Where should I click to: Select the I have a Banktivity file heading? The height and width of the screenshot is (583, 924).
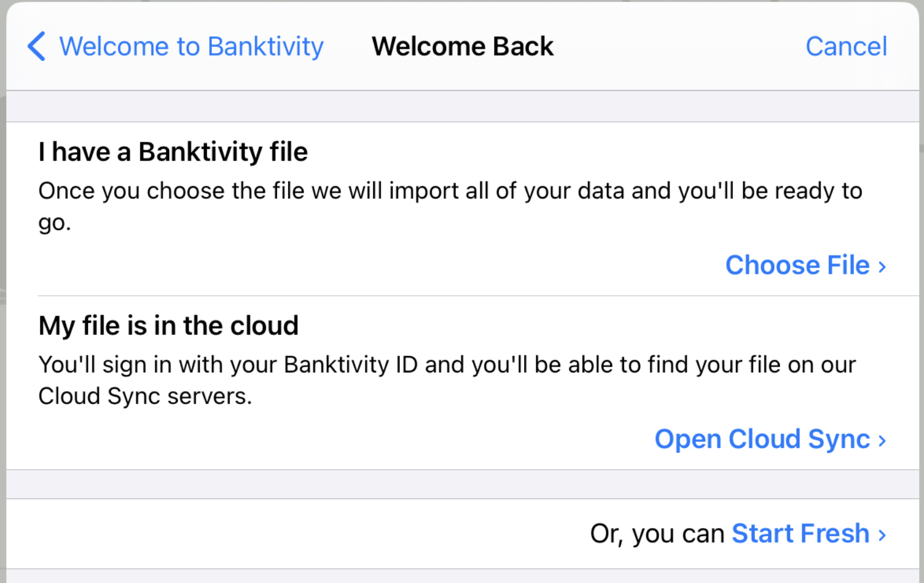coord(173,152)
